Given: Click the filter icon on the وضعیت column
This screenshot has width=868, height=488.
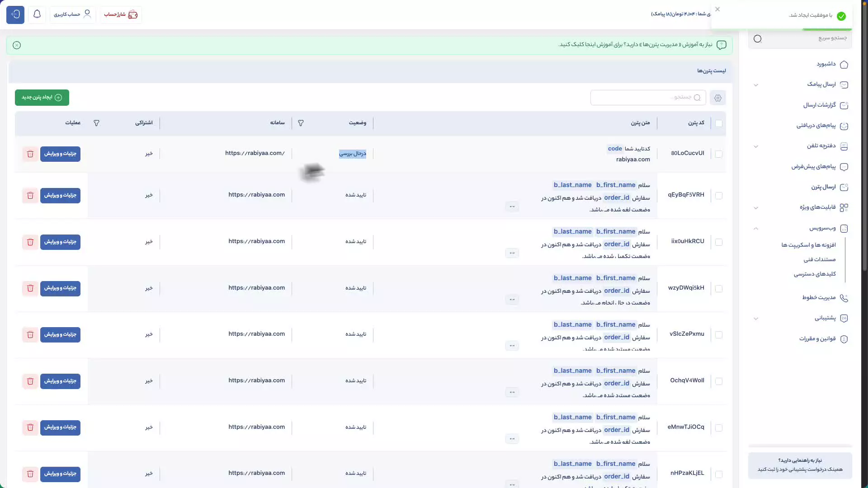Looking at the screenshot, I should pyautogui.click(x=301, y=123).
